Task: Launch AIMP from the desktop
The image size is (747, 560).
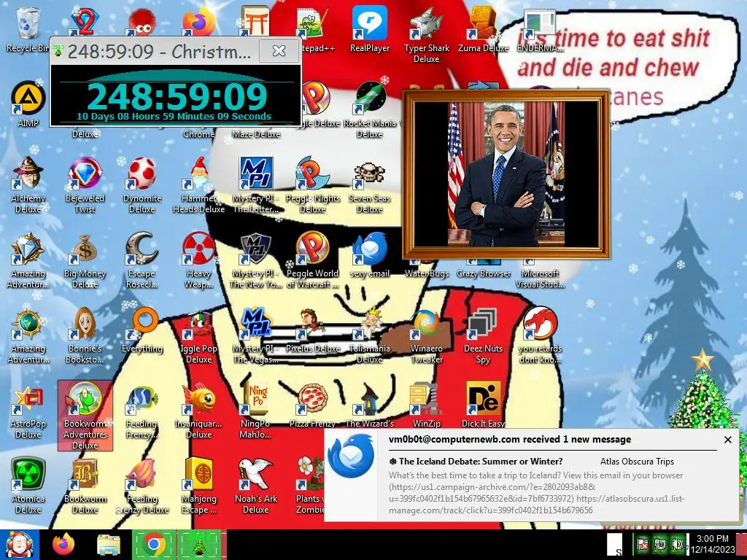Action: 28,104
